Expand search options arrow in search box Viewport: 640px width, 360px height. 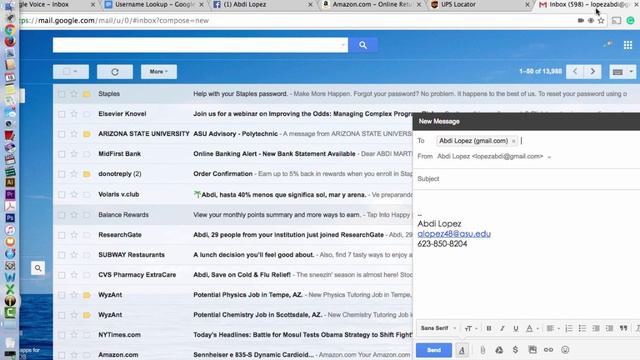[x=343, y=45]
